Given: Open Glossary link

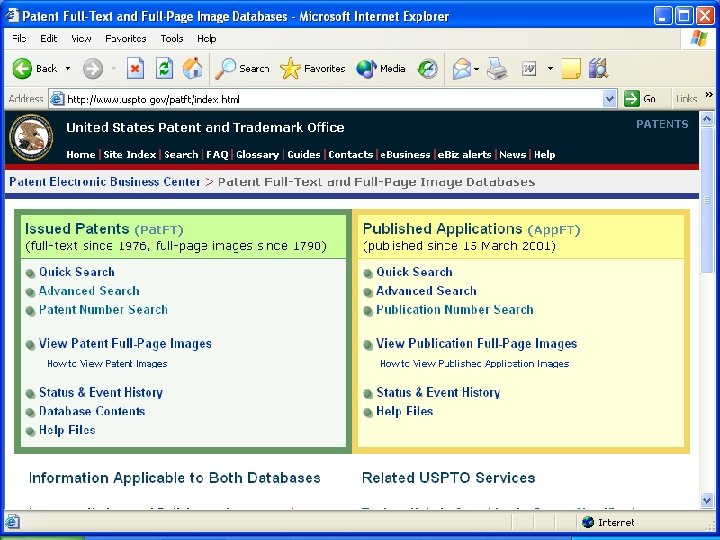Looking at the screenshot, I should pyautogui.click(x=257, y=155).
